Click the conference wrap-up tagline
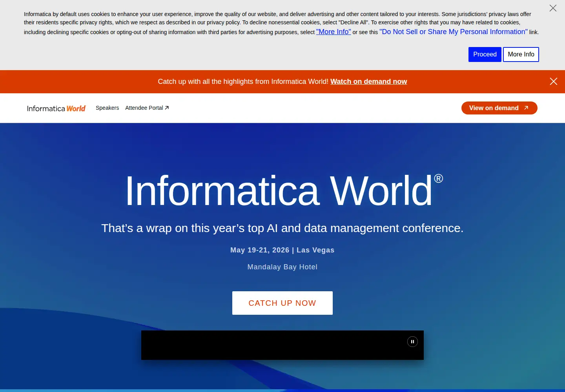The image size is (565, 392). (282, 228)
